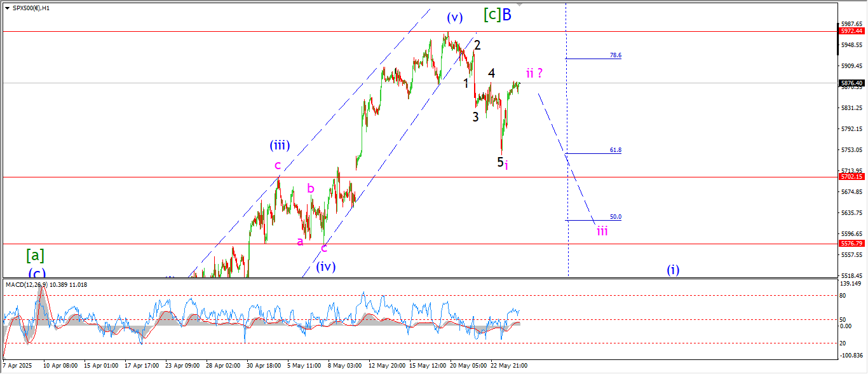Click the blue (i) projection label

[673, 270]
